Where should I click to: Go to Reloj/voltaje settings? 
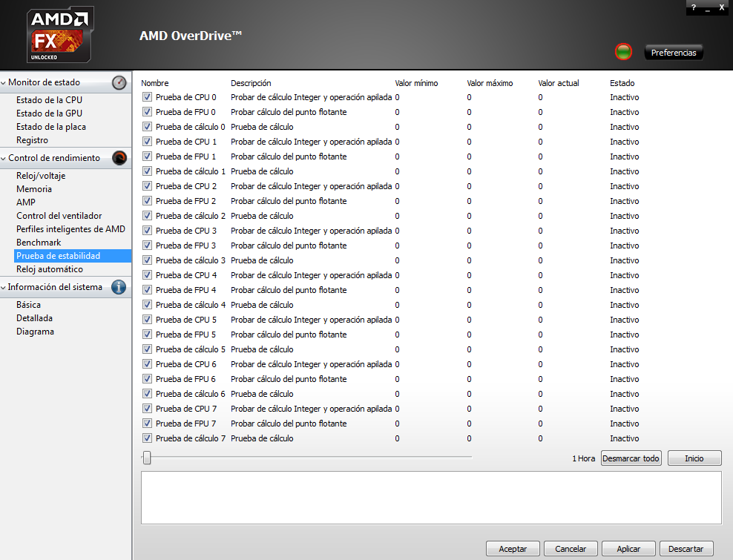click(x=41, y=176)
